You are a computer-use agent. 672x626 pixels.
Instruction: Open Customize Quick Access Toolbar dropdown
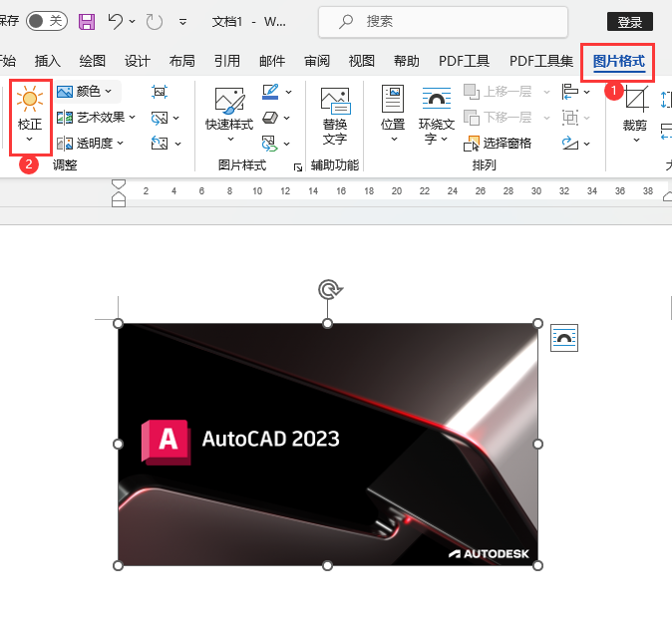tap(183, 21)
